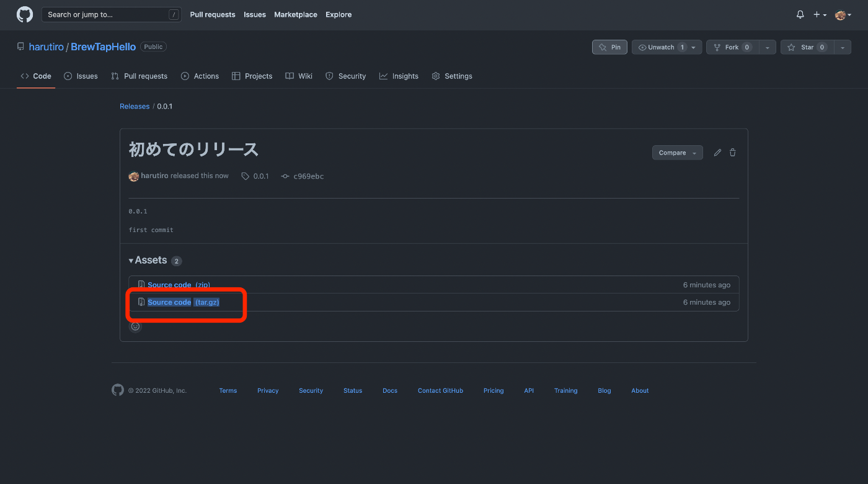Go to Explore

339,15
